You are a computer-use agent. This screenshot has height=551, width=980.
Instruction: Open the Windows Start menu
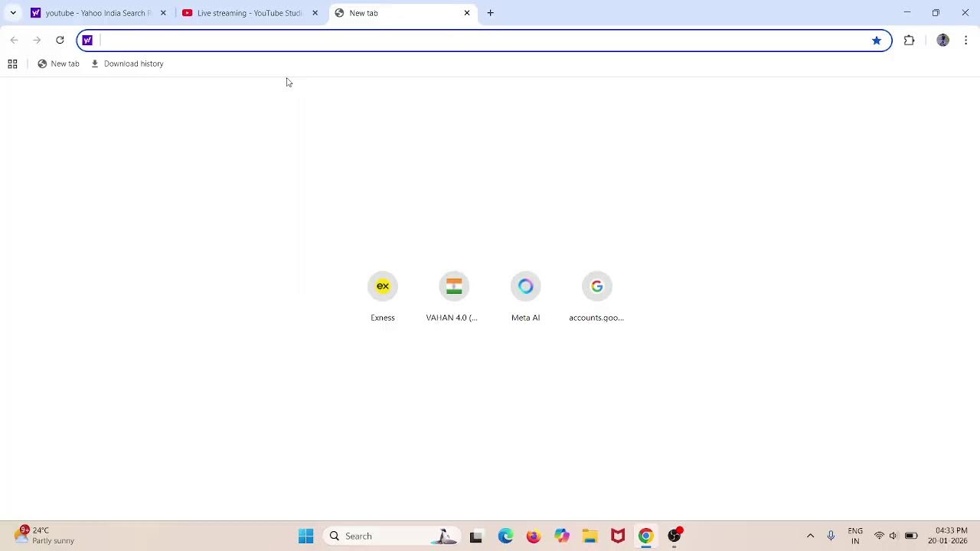click(x=306, y=536)
